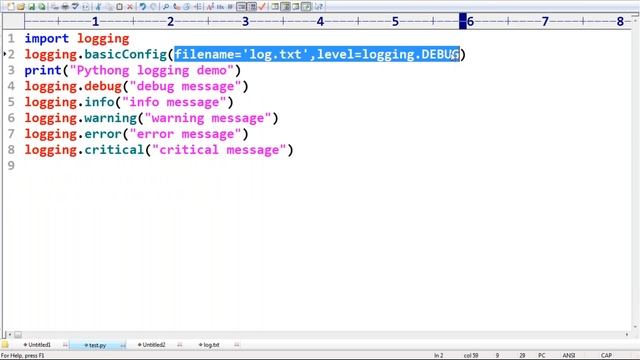Close the log.txt document tab
The image size is (640, 360).
(237, 345)
